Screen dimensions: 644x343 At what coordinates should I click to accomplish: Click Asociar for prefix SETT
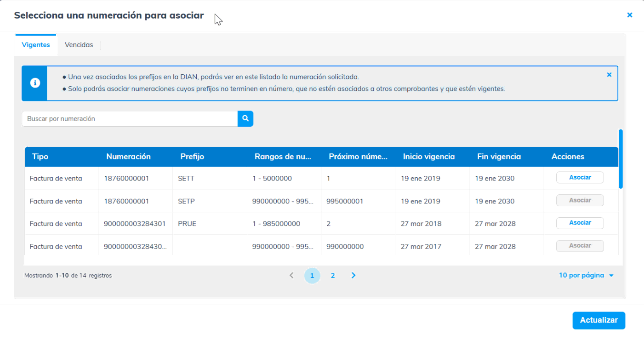click(580, 178)
